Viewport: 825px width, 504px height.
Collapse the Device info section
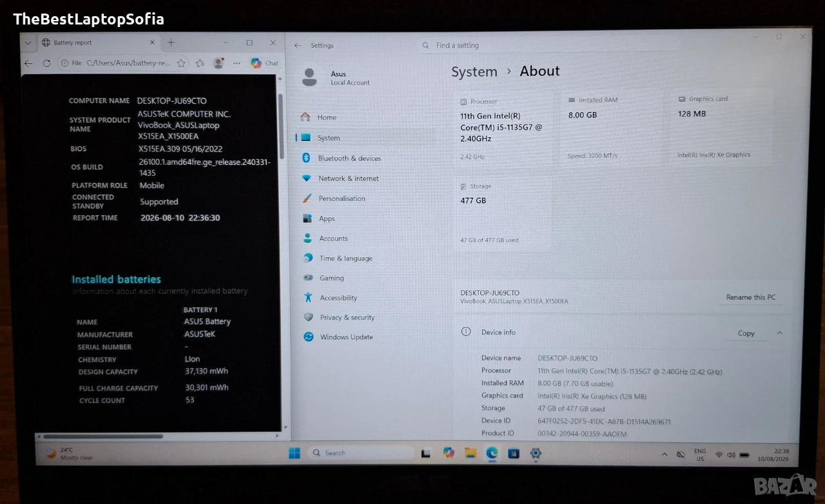(x=779, y=333)
